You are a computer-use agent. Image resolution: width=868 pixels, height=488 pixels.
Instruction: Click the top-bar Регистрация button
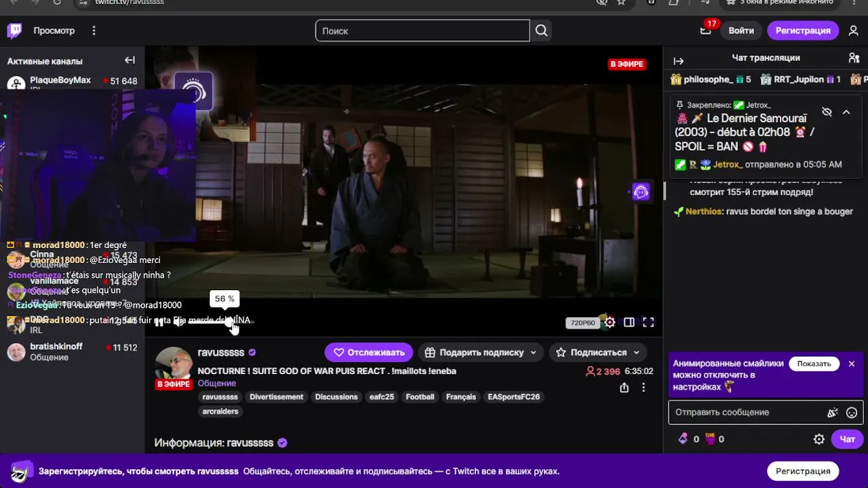803,30
